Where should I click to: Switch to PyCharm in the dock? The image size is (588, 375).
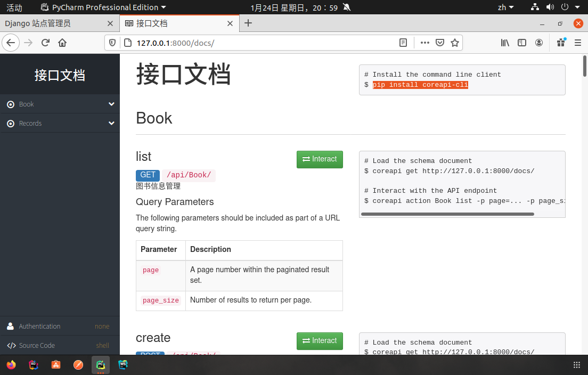tap(101, 364)
